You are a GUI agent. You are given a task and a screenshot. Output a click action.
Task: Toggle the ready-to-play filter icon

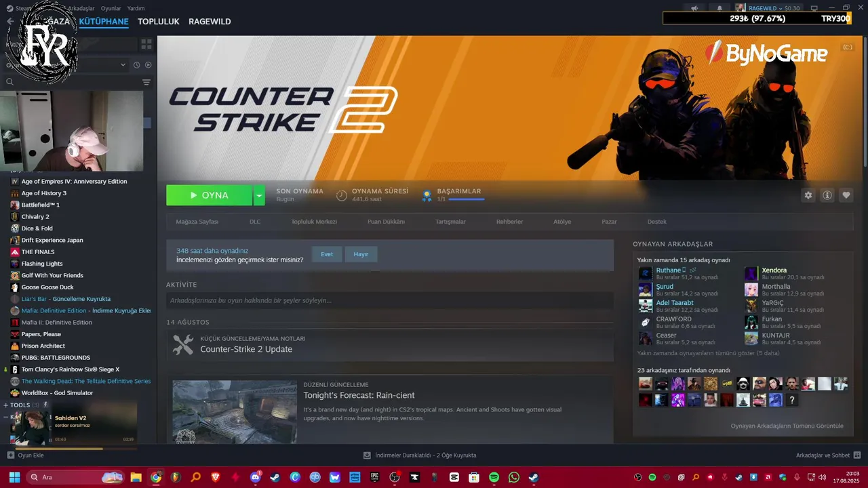point(148,65)
